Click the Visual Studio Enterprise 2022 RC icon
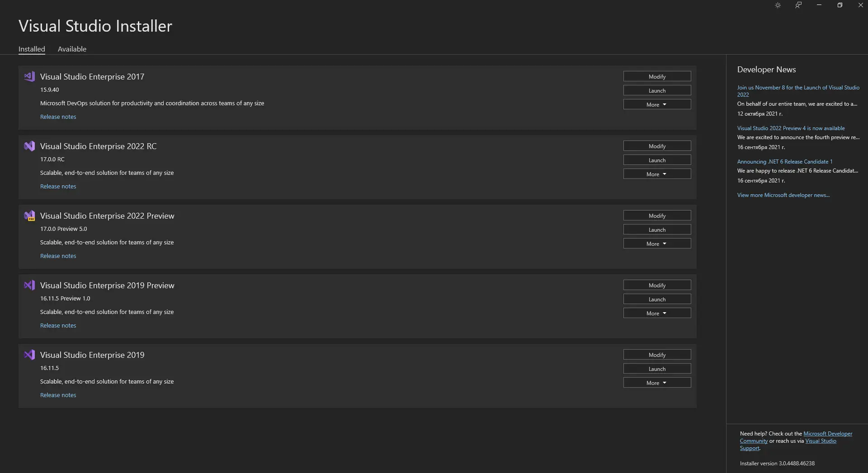868x473 pixels. pyautogui.click(x=29, y=146)
